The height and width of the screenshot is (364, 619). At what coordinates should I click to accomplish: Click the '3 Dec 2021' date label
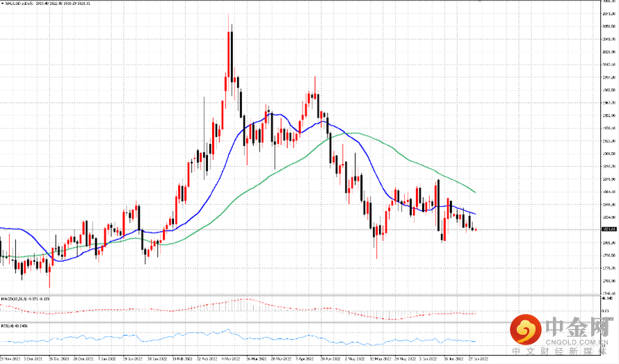(x=34, y=359)
